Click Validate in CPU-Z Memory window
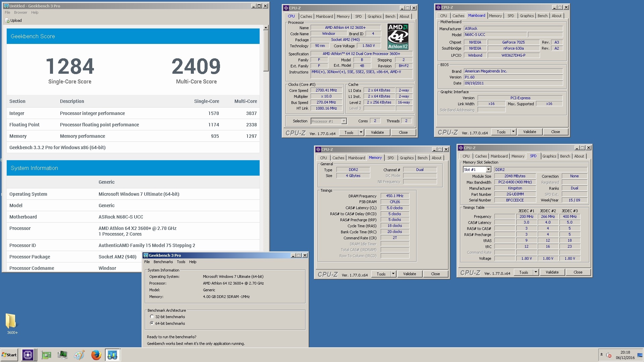The width and height of the screenshot is (644, 362). pyautogui.click(x=410, y=274)
